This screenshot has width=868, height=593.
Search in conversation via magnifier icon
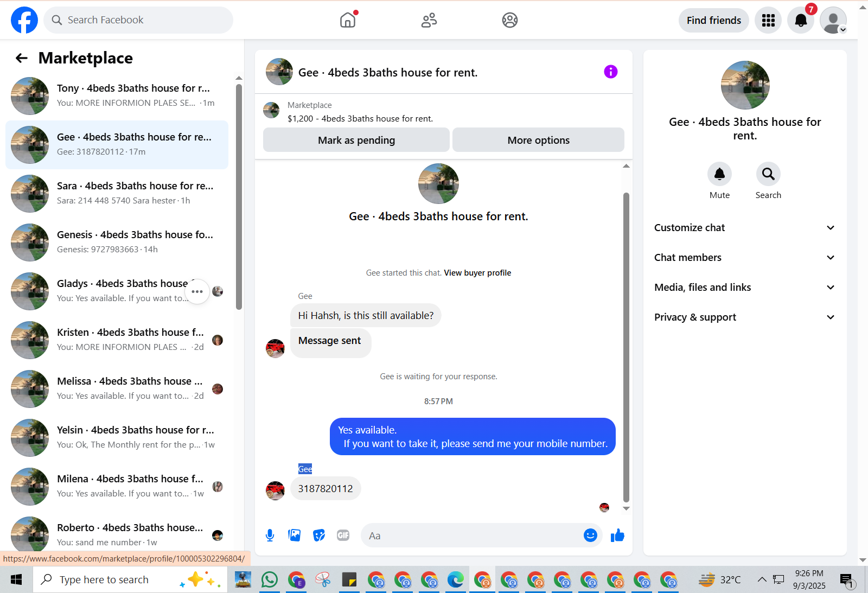pos(768,174)
